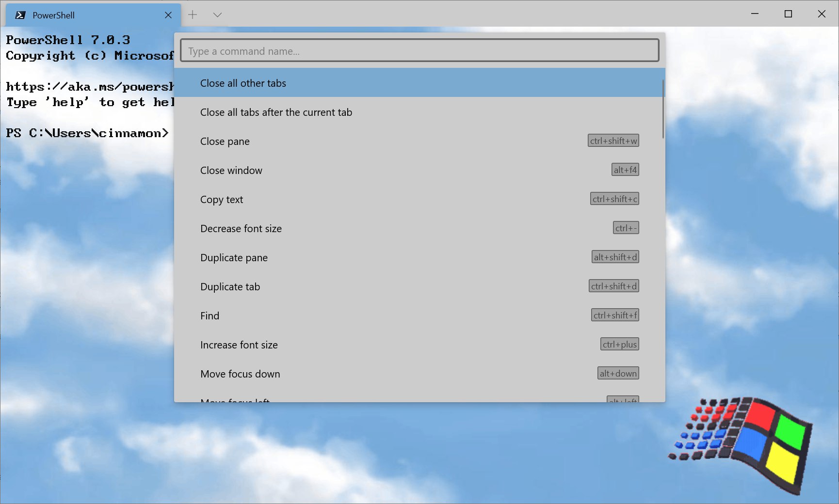Click the alt+down shortcut badge
The height and width of the screenshot is (504, 839).
click(618, 373)
